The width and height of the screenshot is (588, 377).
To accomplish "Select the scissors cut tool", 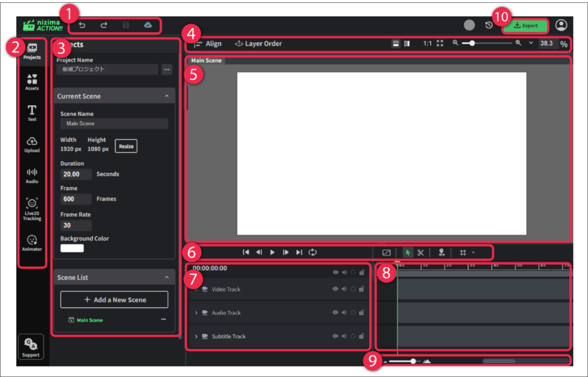I will click(x=420, y=253).
